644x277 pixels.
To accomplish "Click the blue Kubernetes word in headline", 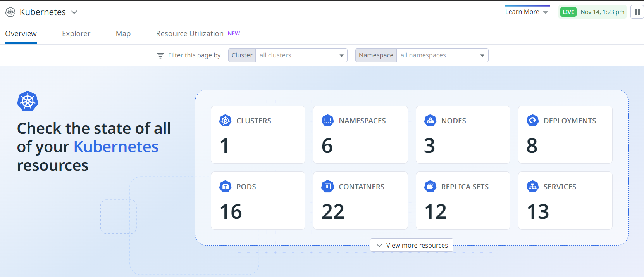I will coord(116,147).
